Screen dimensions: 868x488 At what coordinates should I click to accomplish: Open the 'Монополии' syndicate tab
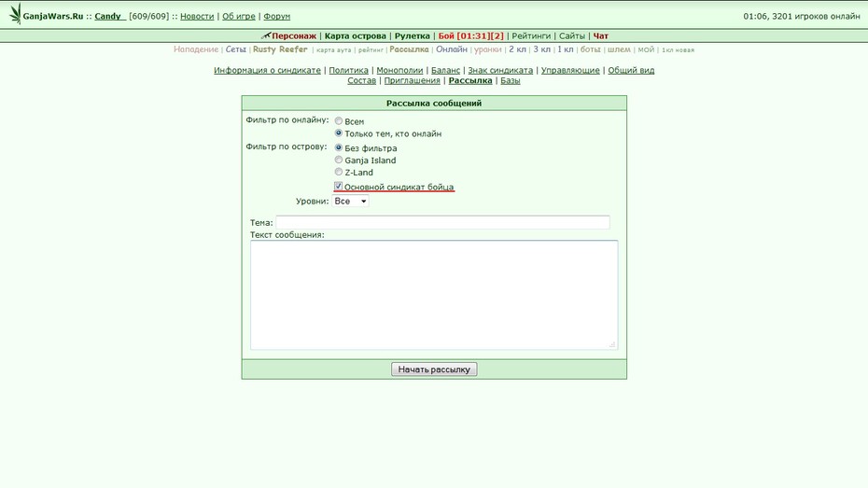click(x=399, y=70)
